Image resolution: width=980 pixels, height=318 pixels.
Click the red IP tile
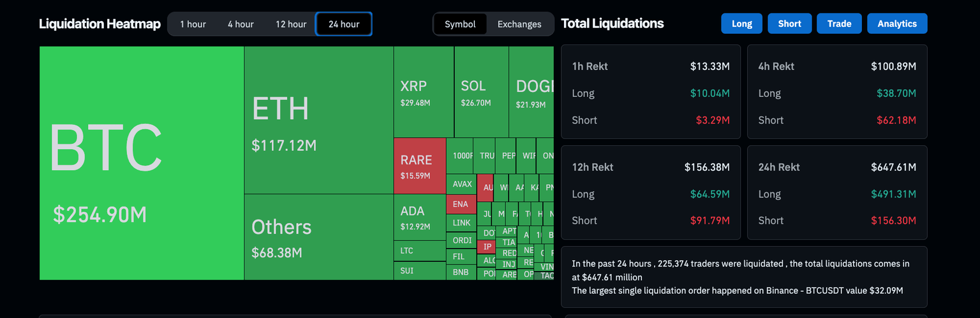[x=487, y=246]
